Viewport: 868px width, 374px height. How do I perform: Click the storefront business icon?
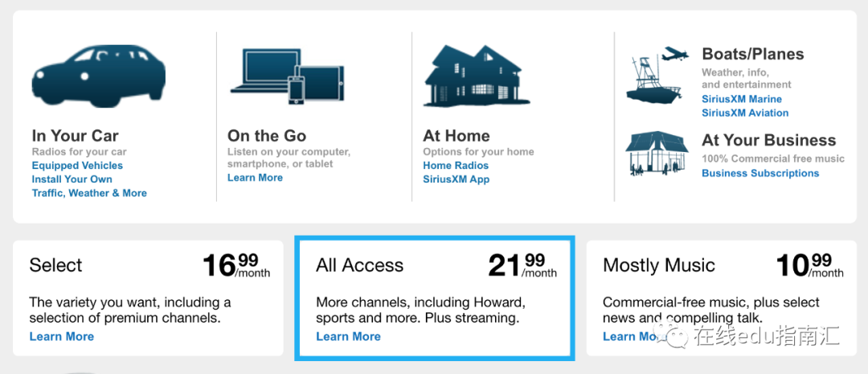[657, 154]
